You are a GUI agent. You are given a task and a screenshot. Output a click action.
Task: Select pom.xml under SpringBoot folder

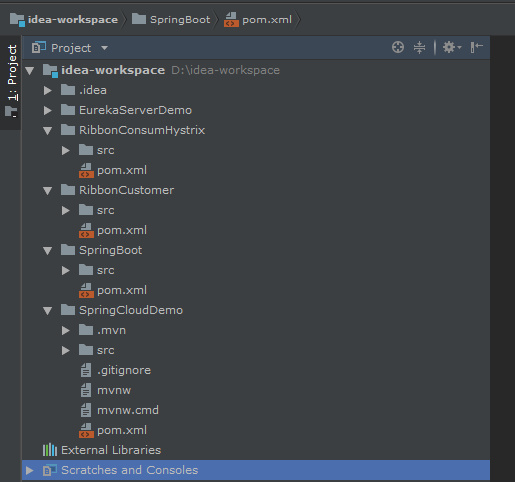[x=122, y=290]
